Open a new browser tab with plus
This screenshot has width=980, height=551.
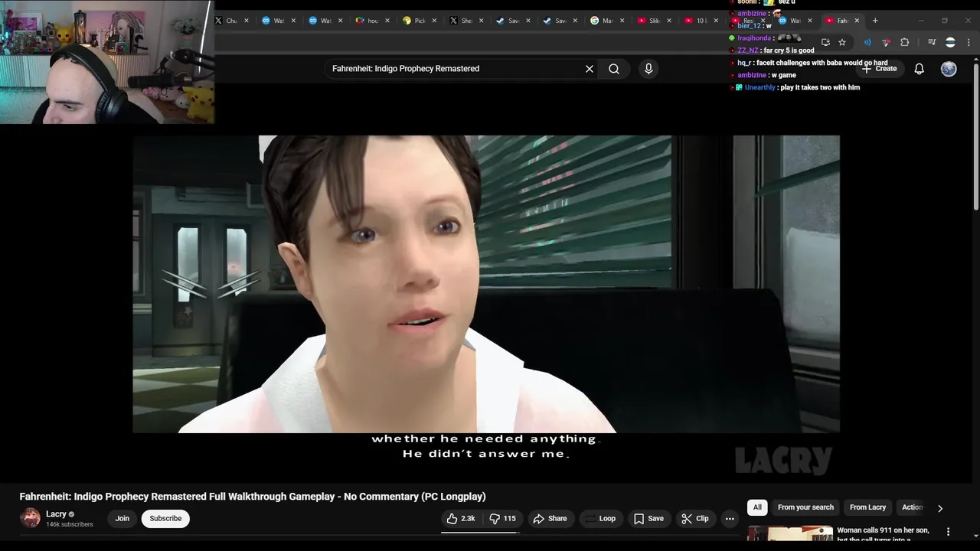875,21
